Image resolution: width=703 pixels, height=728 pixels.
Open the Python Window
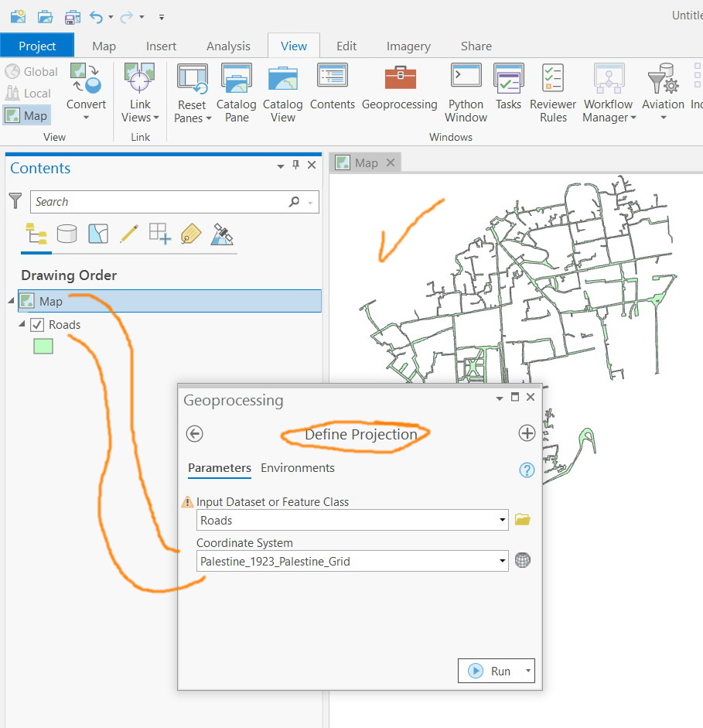[x=466, y=94]
